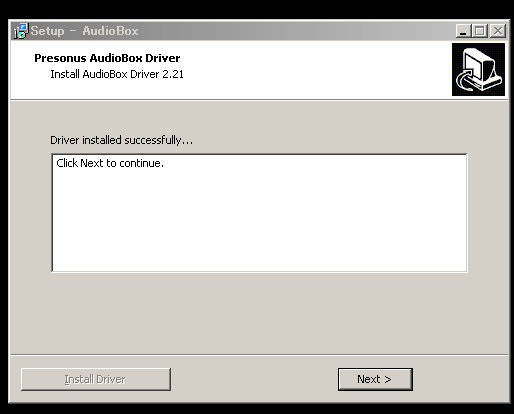This screenshot has width=514, height=414.
Task: Click the setup icon in the title bar
Action: click(x=21, y=31)
